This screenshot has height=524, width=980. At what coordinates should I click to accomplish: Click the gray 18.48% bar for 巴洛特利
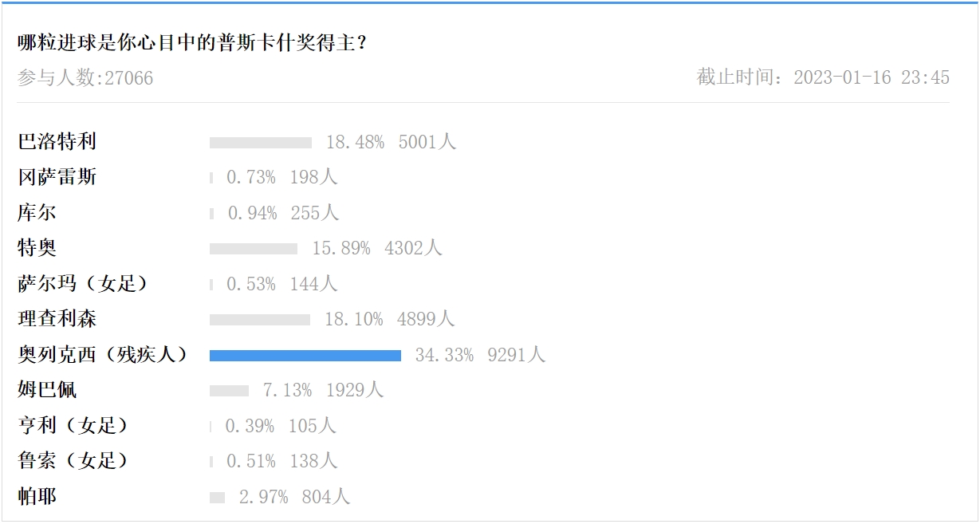point(261,143)
